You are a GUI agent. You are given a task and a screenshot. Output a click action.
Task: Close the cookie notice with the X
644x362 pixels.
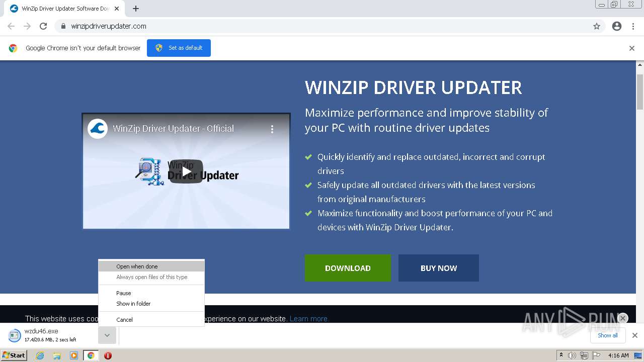pyautogui.click(x=623, y=318)
